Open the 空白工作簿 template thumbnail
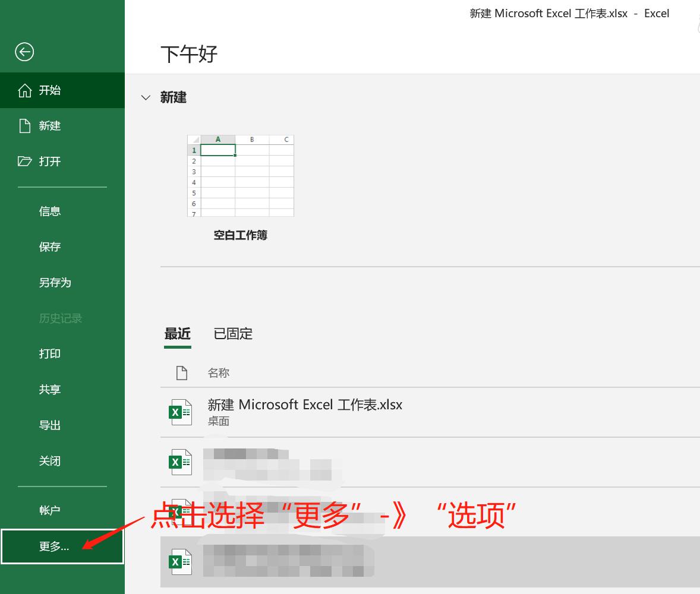Viewport: 700px width, 594px height. [240, 176]
